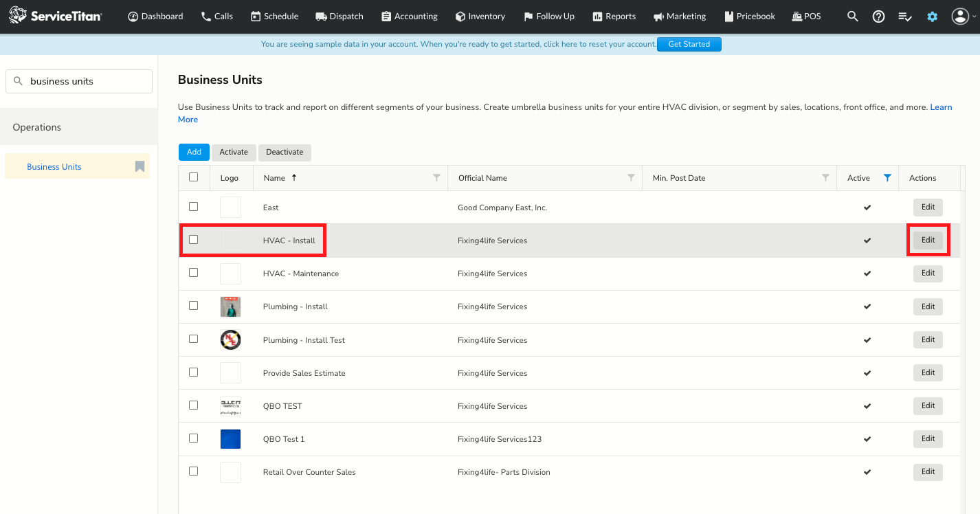980x514 pixels.
Task: Edit the East business unit
Action: click(x=928, y=207)
